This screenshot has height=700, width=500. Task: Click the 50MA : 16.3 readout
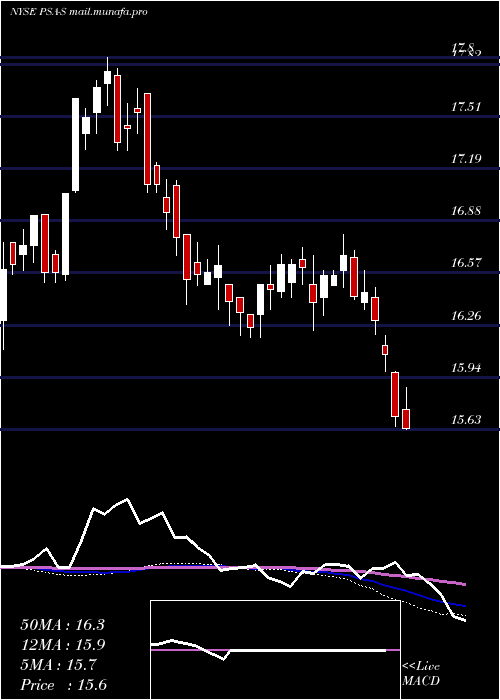pos(62,625)
